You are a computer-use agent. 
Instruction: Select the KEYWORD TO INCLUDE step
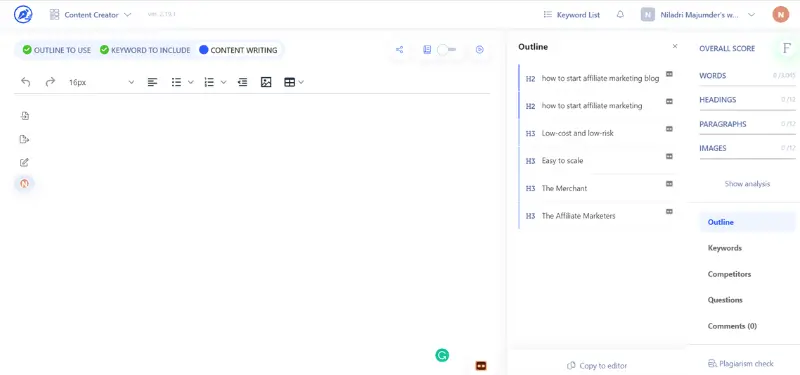point(145,50)
